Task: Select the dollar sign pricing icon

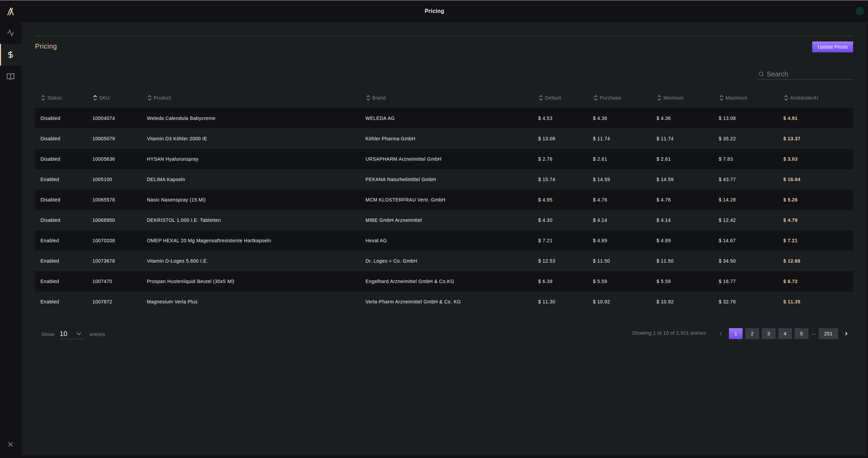Action: tap(11, 55)
